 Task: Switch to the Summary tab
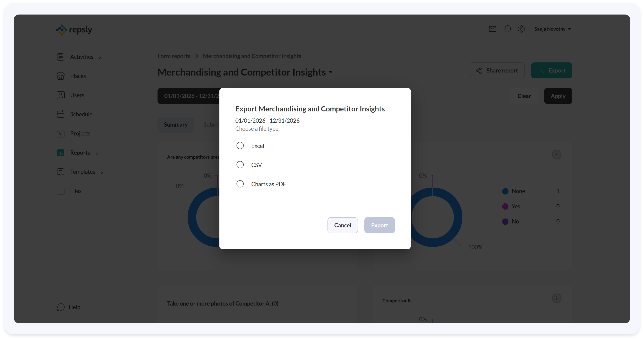176,125
